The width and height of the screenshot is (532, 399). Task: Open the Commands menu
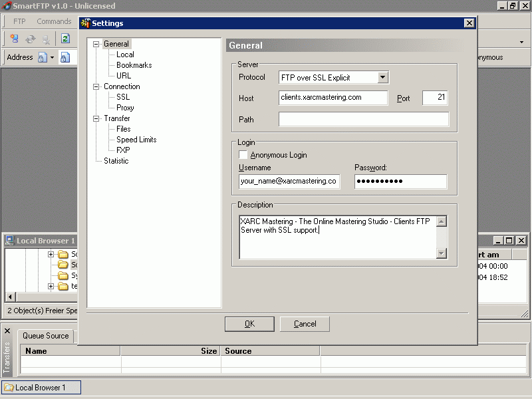point(54,21)
